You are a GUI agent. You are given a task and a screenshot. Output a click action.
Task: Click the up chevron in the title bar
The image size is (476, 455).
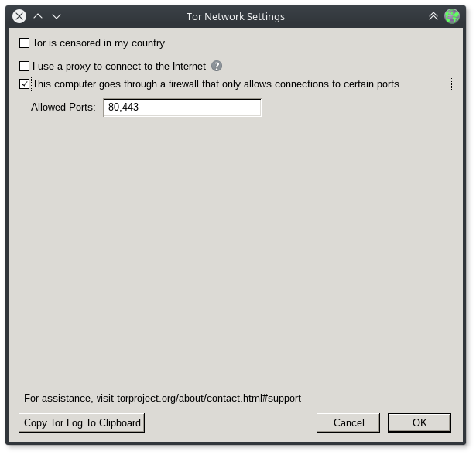[38, 16]
